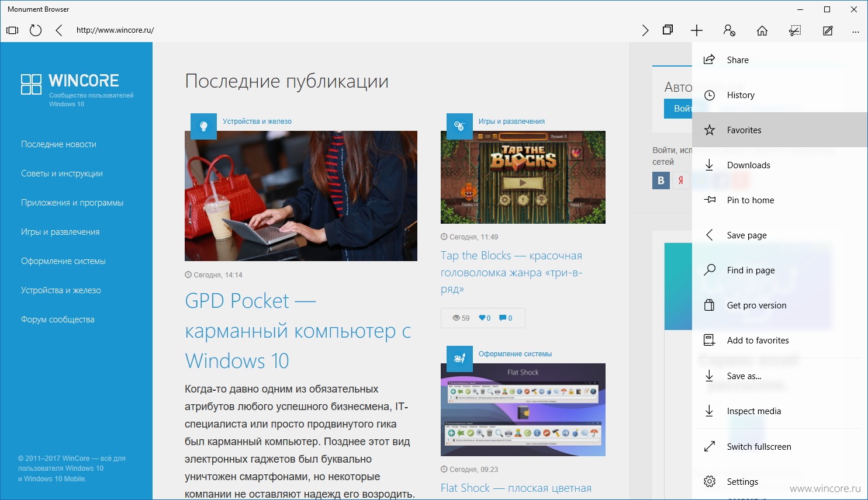
Task: Click the blue Войти button
Action: coord(679,109)
